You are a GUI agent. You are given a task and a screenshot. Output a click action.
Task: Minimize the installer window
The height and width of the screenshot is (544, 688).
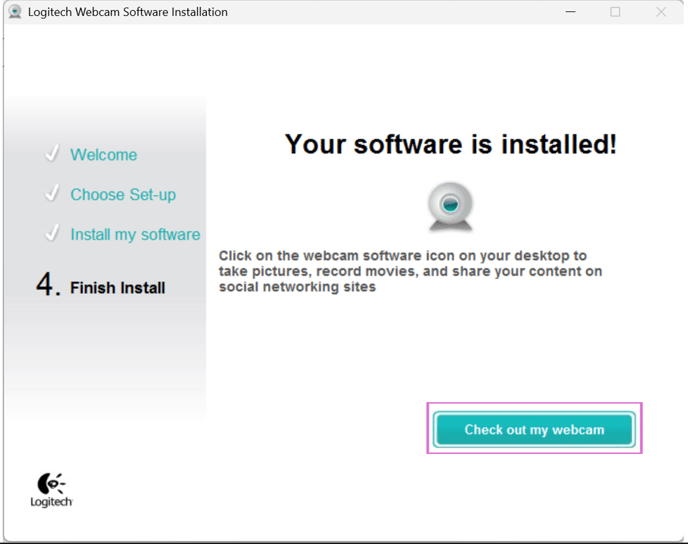tap(570, 12)
